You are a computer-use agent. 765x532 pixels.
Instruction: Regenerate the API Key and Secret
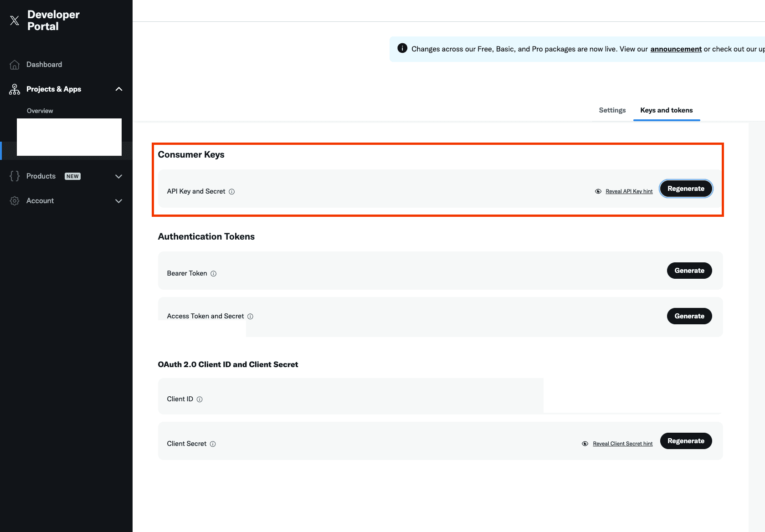pos(686,189)
